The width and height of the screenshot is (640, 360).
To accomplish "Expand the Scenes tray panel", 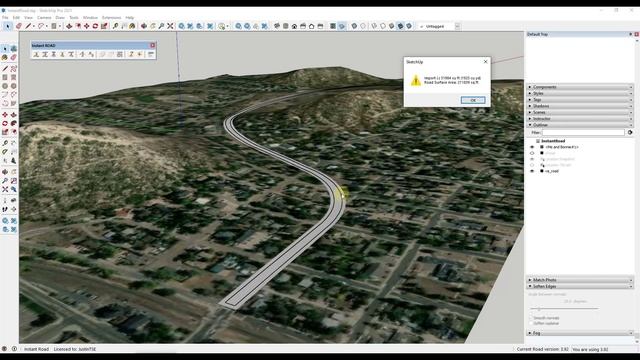I will click(x=580, y=112).
